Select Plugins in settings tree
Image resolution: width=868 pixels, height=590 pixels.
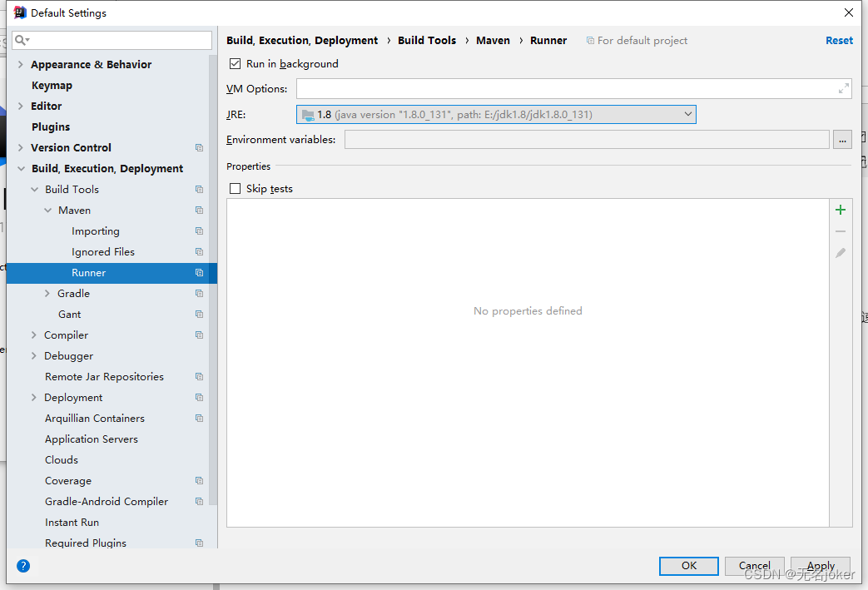click(x=51, y=126)
